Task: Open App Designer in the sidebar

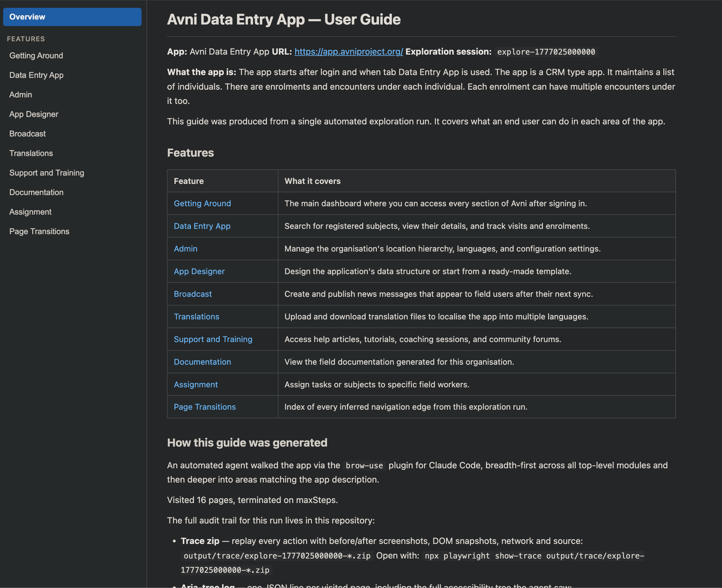Action: click(34, 114)
